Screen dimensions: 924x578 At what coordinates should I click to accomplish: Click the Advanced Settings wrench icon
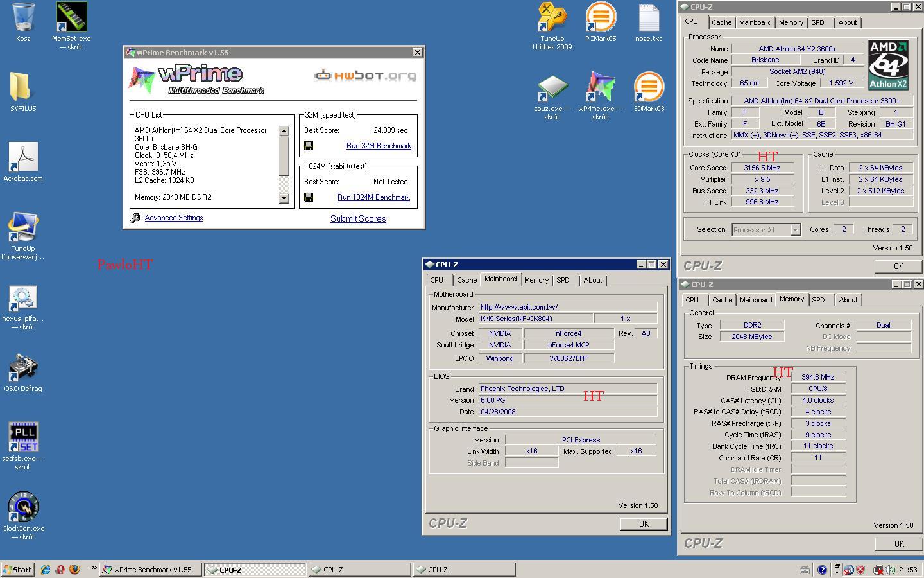tap(135, 218)
